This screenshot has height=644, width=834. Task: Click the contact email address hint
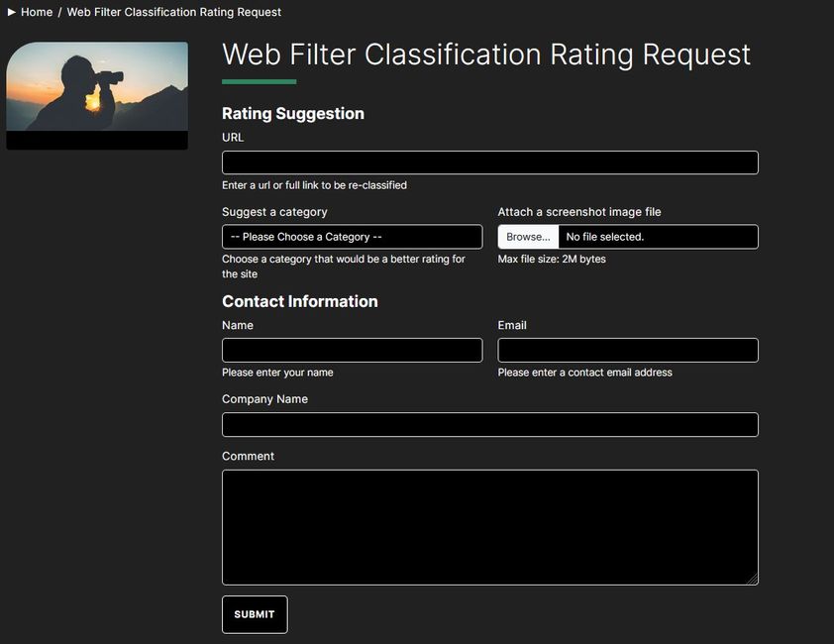(x=585, y=373)
